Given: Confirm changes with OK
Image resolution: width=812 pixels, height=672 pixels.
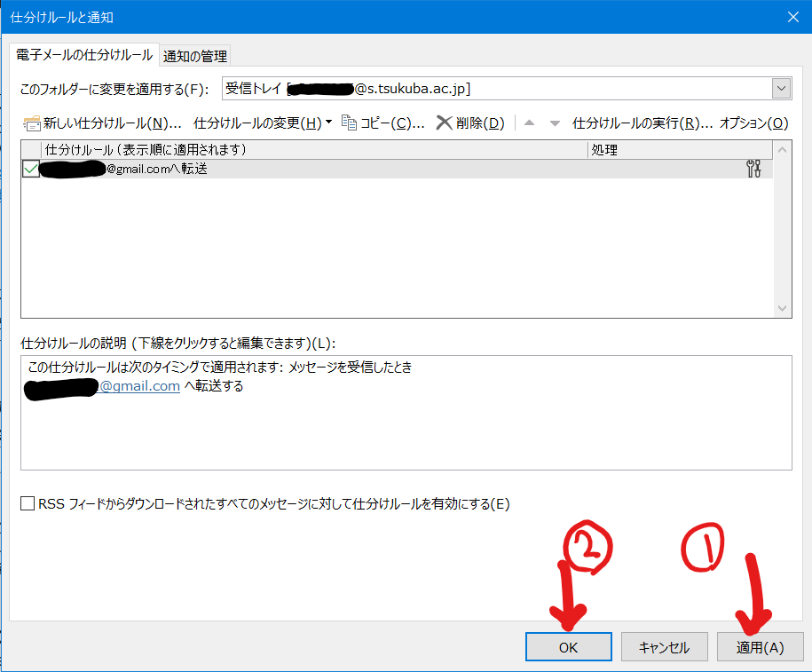Looking at the screenshot, I should pos(568,646).
